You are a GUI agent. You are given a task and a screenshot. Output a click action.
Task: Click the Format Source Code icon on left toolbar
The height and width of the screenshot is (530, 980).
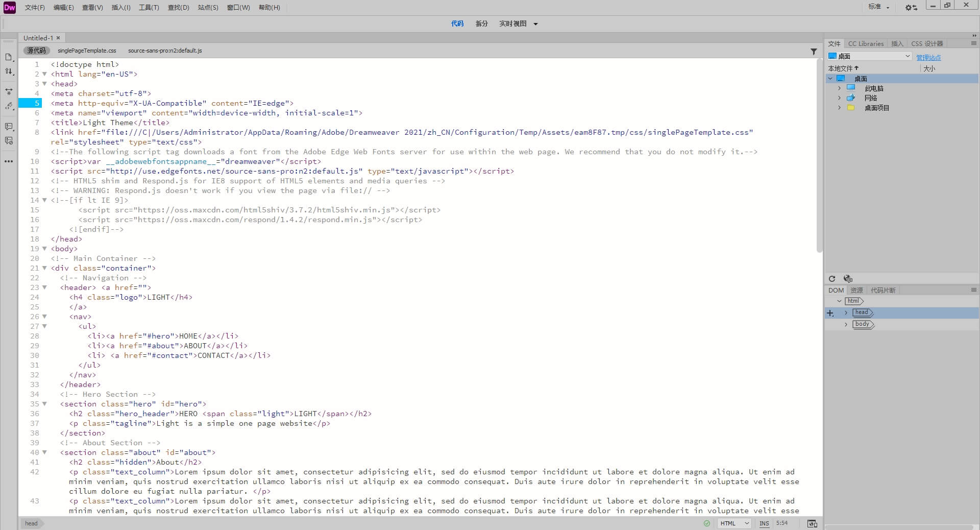coord(9,106)
